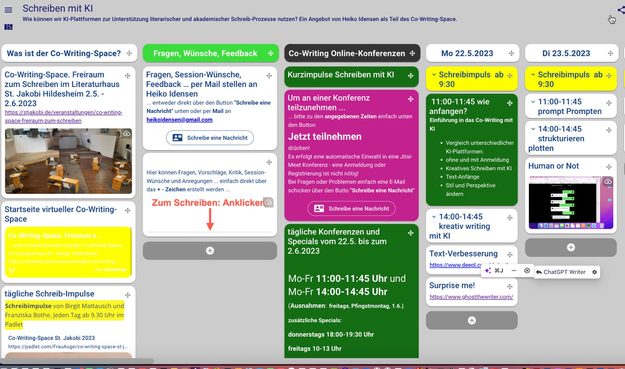Click move handle of 'Hier können Fragen' card
Screen dimensions: 625x369
[269, 162]
